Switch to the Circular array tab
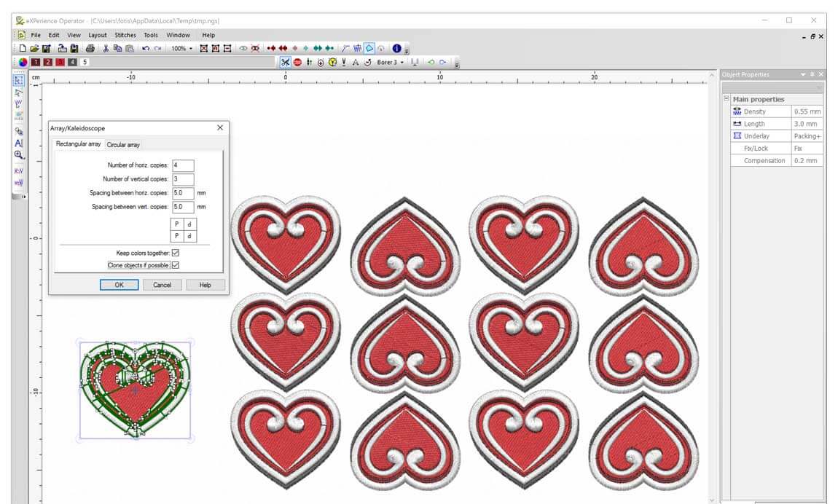This screenshot has height=504, width=838. (122, 144)
